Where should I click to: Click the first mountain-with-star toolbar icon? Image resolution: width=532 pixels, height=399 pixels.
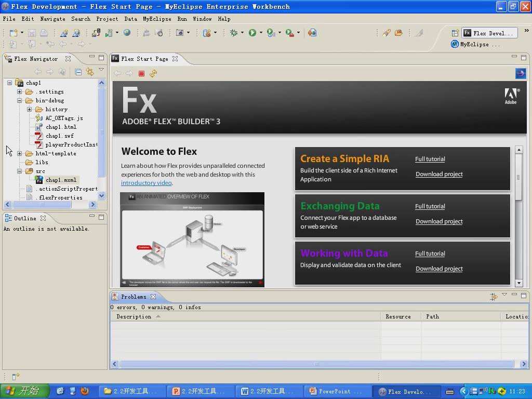click(64, 33)
